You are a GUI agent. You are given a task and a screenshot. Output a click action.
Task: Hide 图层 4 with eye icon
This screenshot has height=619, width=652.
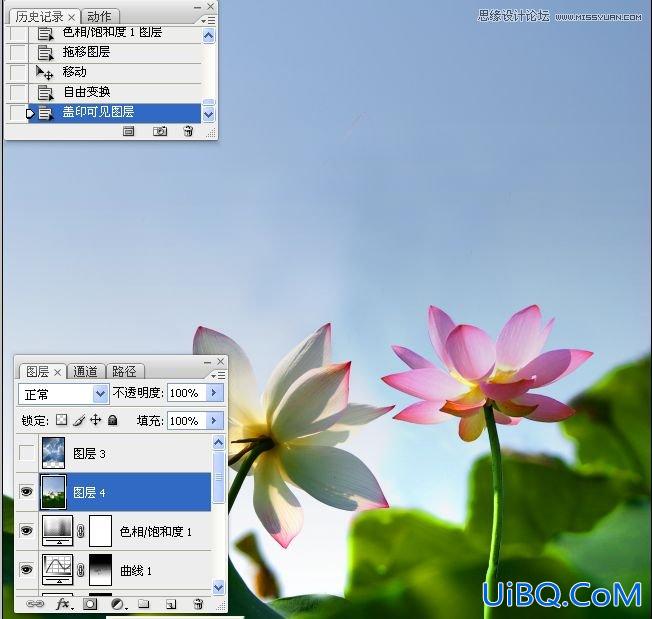pyautogui.click(x=27, y=492)
